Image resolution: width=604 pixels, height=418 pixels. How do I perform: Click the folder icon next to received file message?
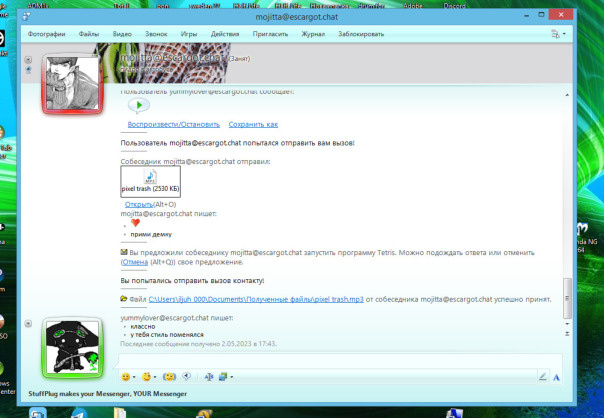pos(124,299)
